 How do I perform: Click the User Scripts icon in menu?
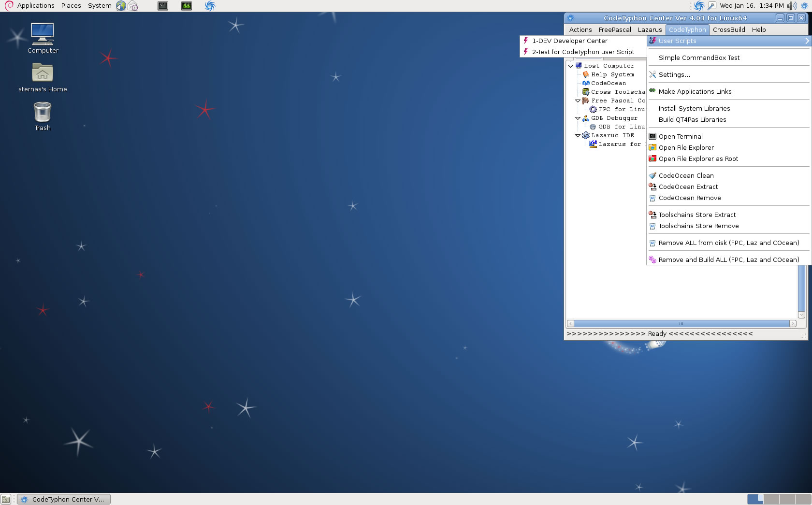point(652,41)
